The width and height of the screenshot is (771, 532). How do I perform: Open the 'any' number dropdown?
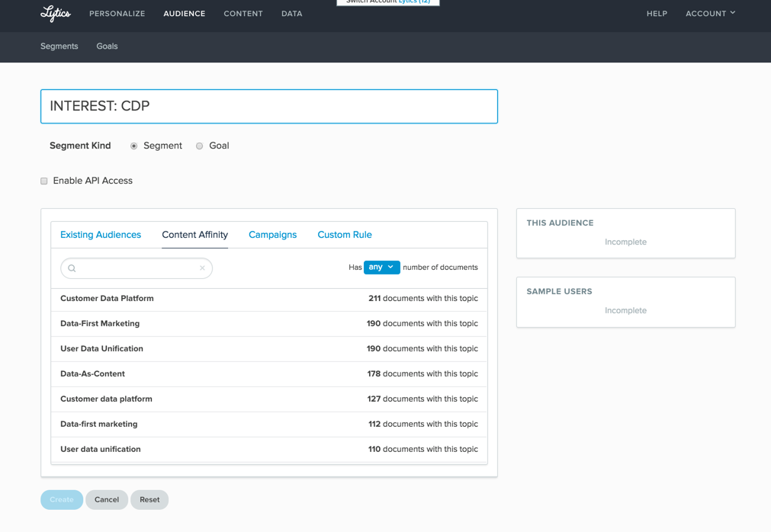point(381,268)
